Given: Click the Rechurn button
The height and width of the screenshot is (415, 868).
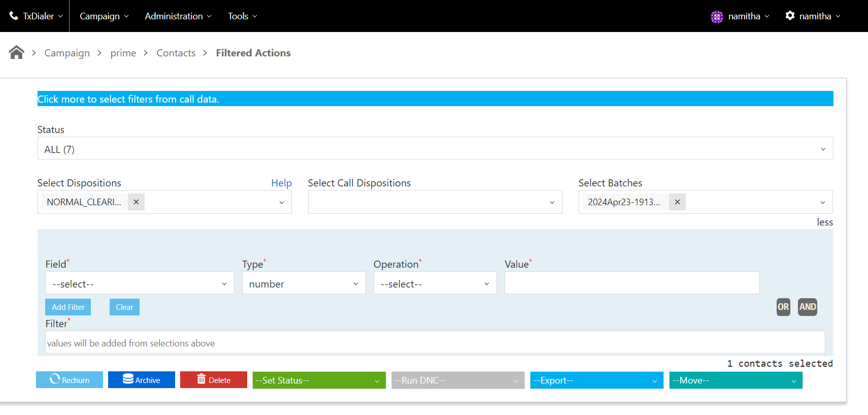Looking at the screenshot, I should click(x=70, y=380).
